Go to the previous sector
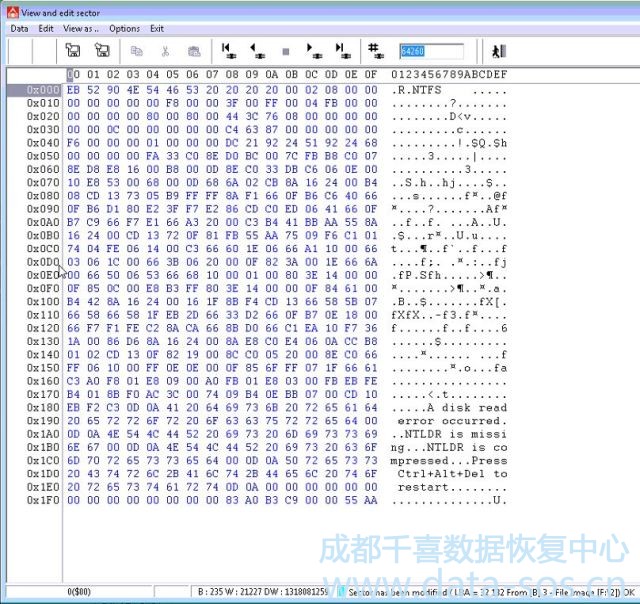The height and width of the screenshot is (604, 640). pos(257,51)
